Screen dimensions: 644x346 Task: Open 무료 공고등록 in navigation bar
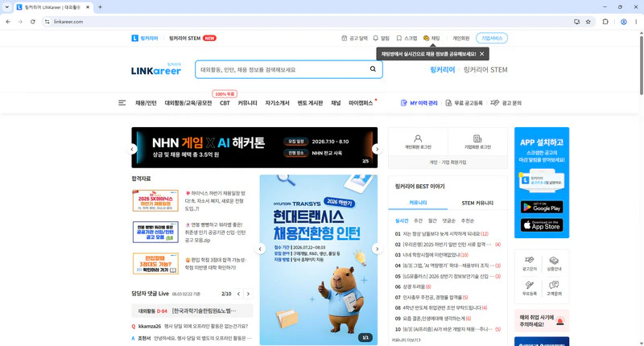[x=464, y=103]
